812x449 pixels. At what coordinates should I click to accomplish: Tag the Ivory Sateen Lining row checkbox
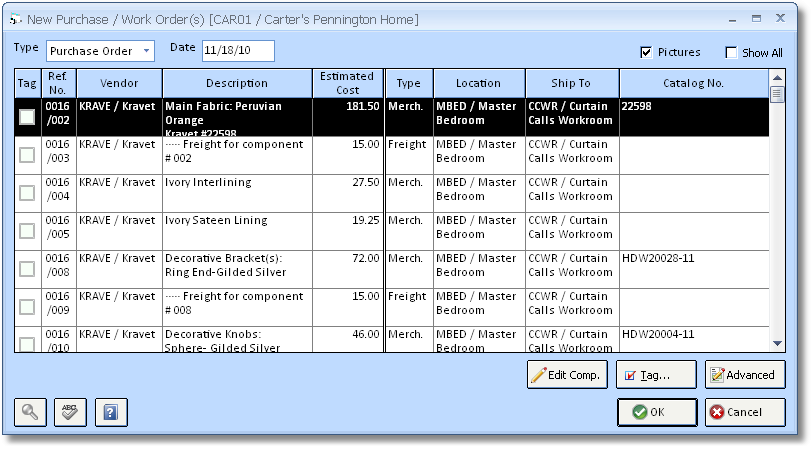click(x=27, y=231)
